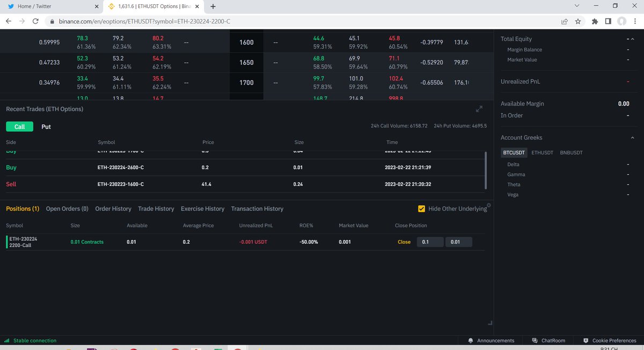Click the Chrome profile avatar
The height and width of the screenshot is (350, 644).
[x=621, y=21]
